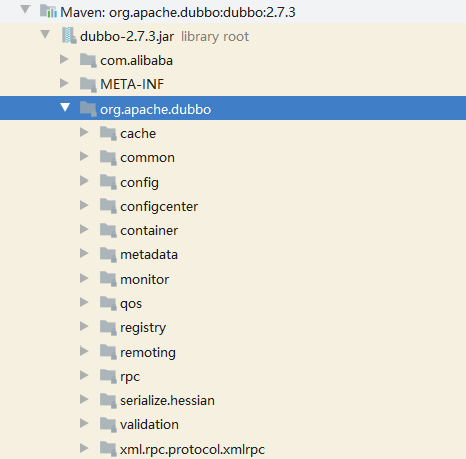Click the validation package folder icon
Image resolution: width=466 pixels, height=459 pixels.
(108, 425)
